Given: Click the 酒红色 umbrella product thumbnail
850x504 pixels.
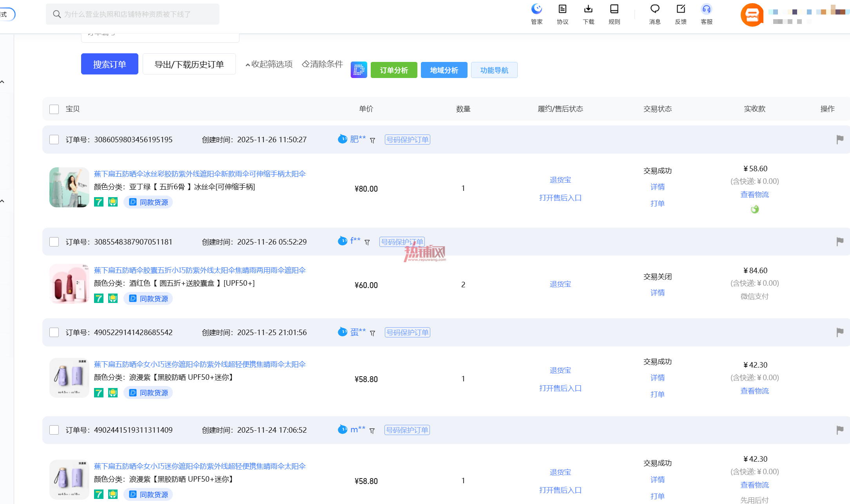Looking at the screenshot, I should click(x=69, y=284).
